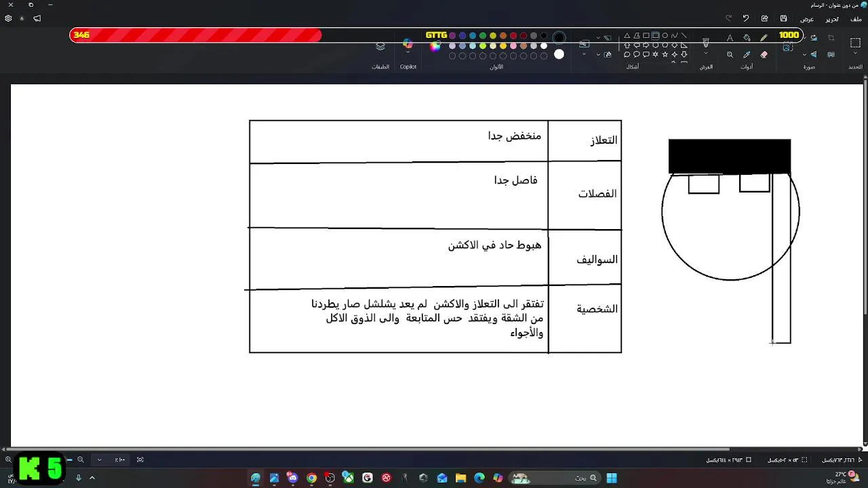Open the Layers panel (الطبقات)
The width and height of the screenshot is (868, 488).
tap(380, 46)
